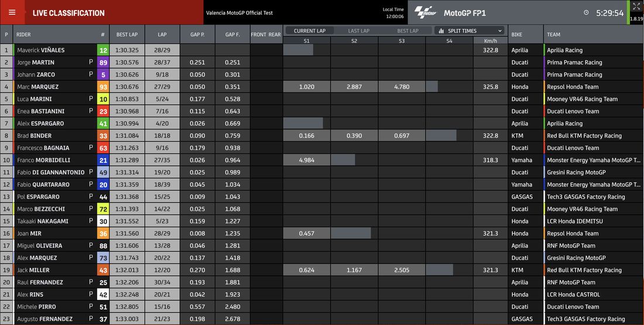Click best lap time 1:30.325

[127, 50]
